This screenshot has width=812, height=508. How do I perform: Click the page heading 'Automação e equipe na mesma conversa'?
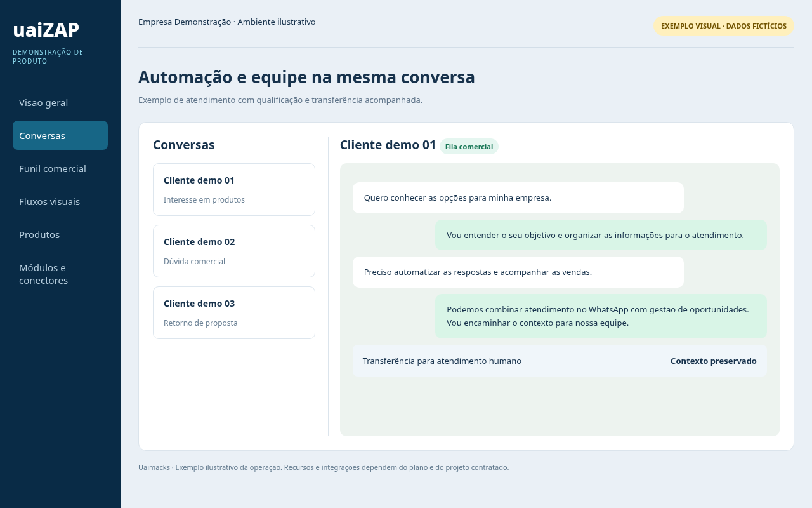point(306,77)
